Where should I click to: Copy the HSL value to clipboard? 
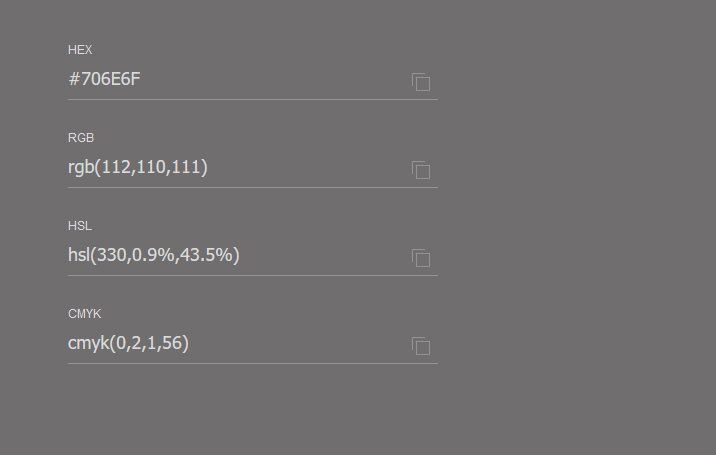(421, 258)
